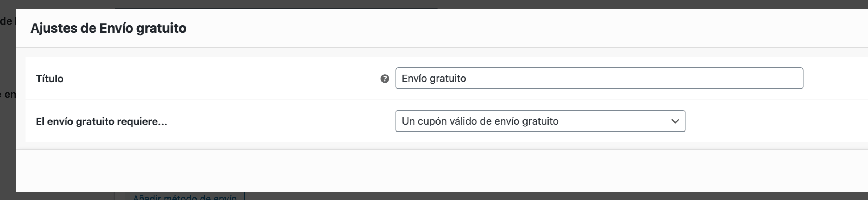868x200 pixels.
Task: Click the modal header area right of the title
Action: click(x=526, y=28)
